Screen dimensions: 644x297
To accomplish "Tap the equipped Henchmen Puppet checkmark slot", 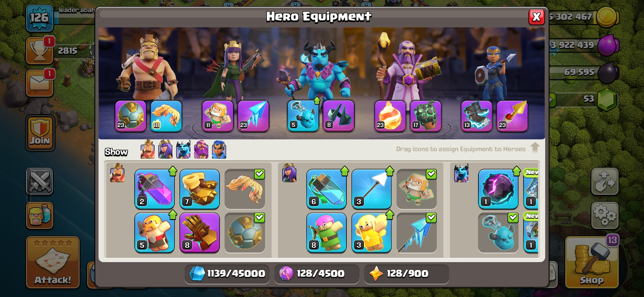I will pos(498,233).
